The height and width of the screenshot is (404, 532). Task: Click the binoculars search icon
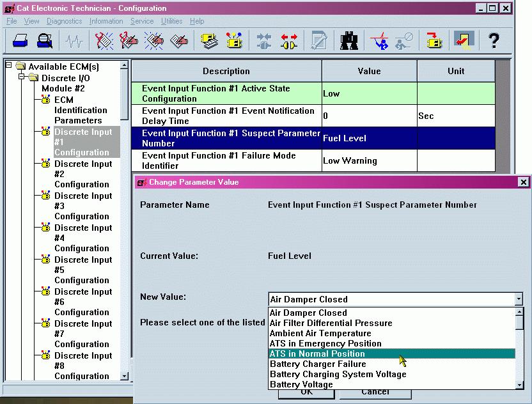point(348,41)
